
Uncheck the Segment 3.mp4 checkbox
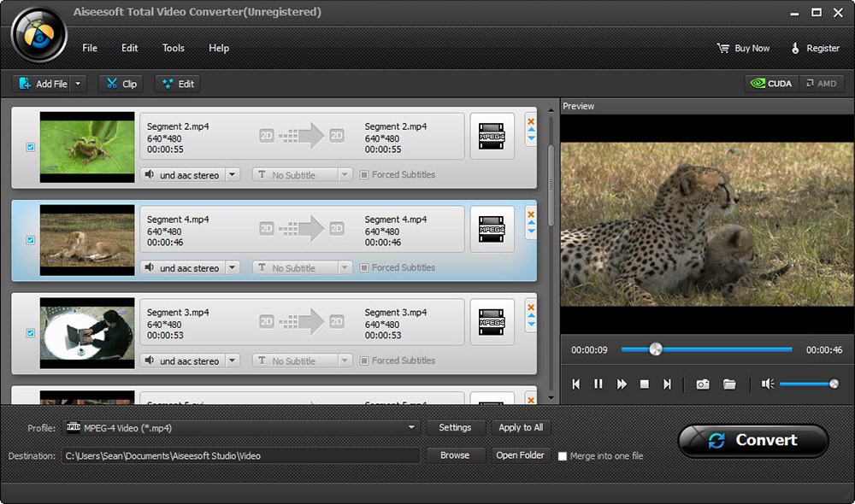31,333
